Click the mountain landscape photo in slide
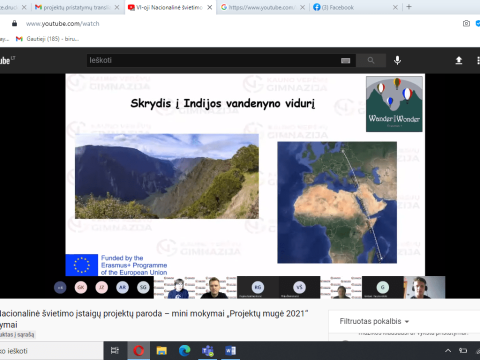480x360 pixels. (x=167, y=176)
